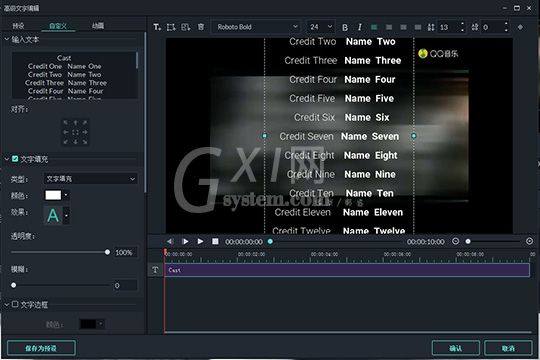The width and height of the screenshot is (540, 360).
Task: Click the line spacing icon
Action: (431, 27)
